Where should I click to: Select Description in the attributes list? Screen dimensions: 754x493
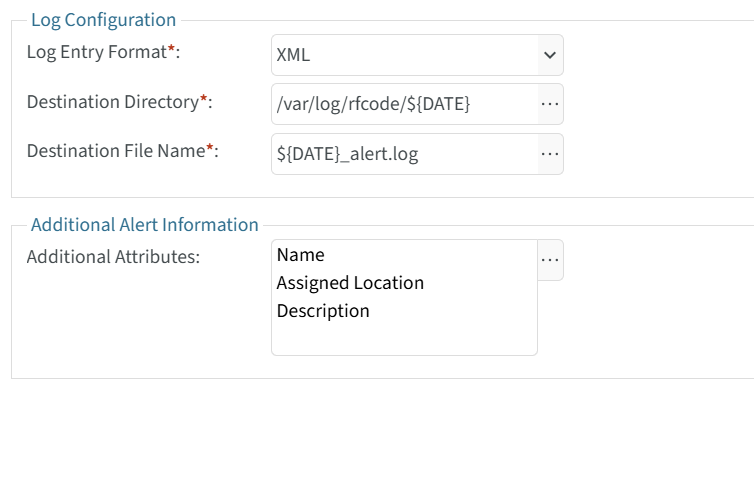click(323, 311)
